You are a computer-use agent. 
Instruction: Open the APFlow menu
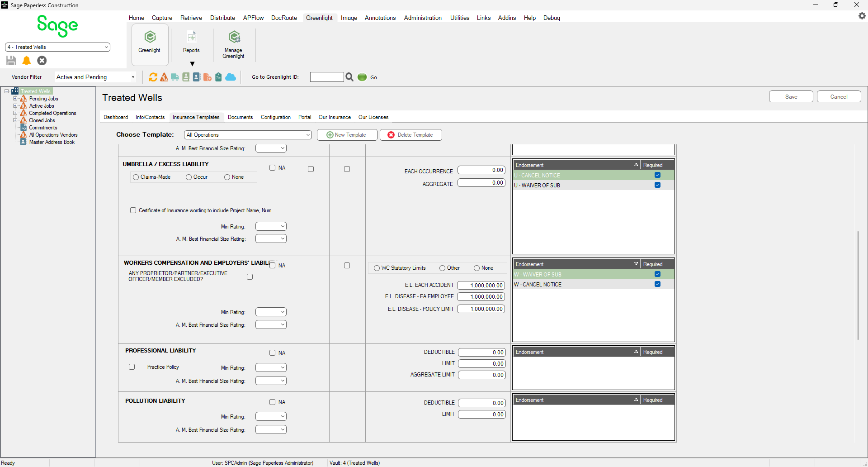pos(253,18)
